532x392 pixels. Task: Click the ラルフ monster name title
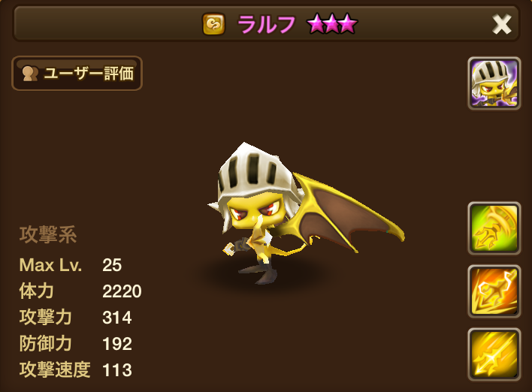266,25
